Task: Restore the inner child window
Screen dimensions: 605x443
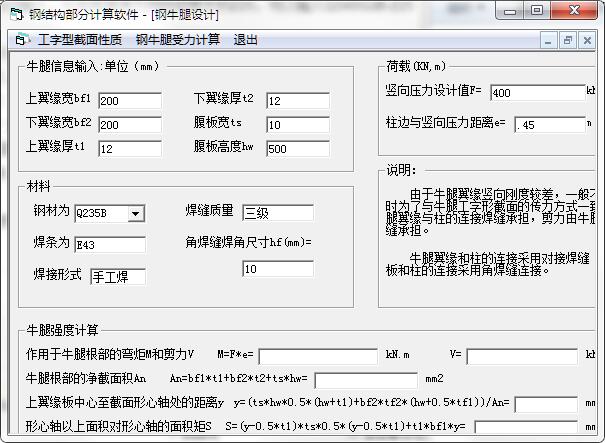Action: (568, 41)
